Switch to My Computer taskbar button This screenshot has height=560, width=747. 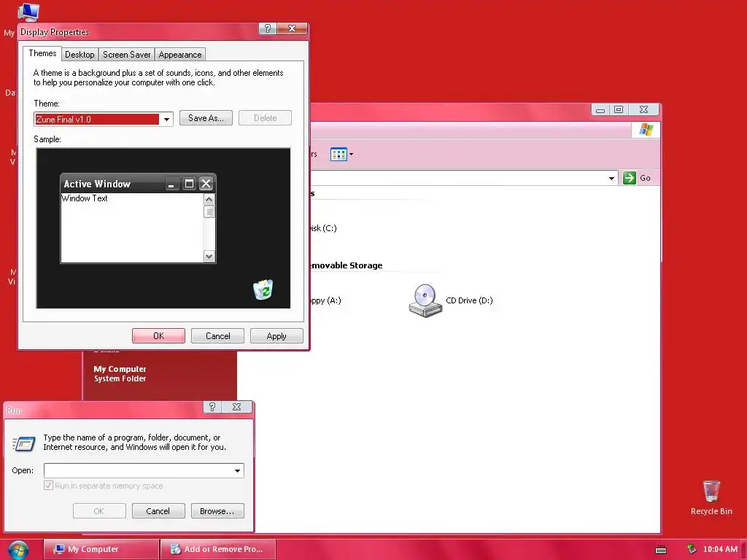[x=101, y=549]
